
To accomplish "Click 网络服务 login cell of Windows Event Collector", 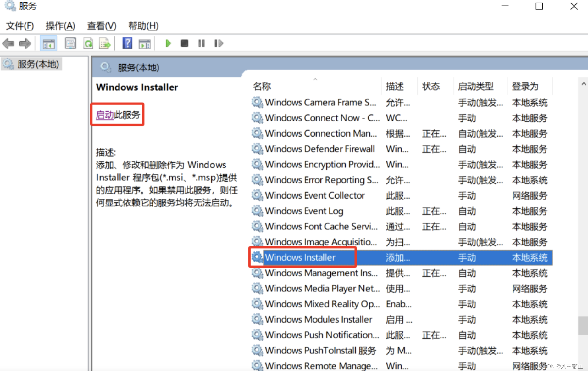I will pos(530,196).
